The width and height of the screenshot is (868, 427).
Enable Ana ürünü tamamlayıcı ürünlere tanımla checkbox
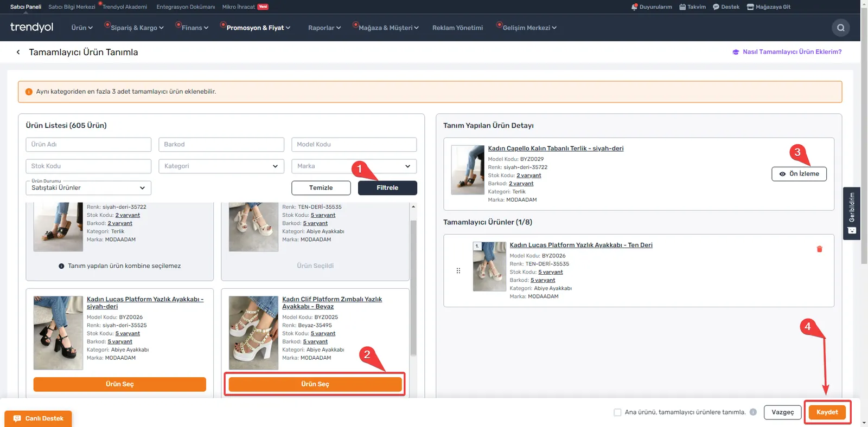click(x=617, y=412)
